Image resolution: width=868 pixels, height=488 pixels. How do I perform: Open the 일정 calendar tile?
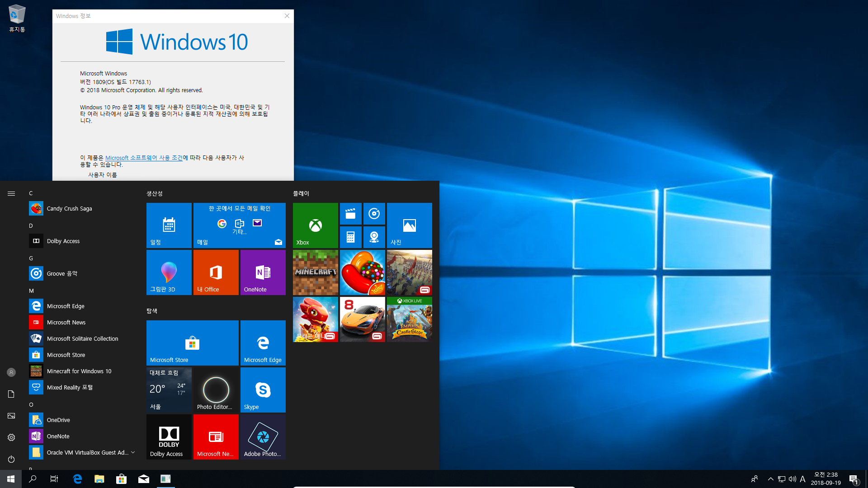click(x=169, y=225)
